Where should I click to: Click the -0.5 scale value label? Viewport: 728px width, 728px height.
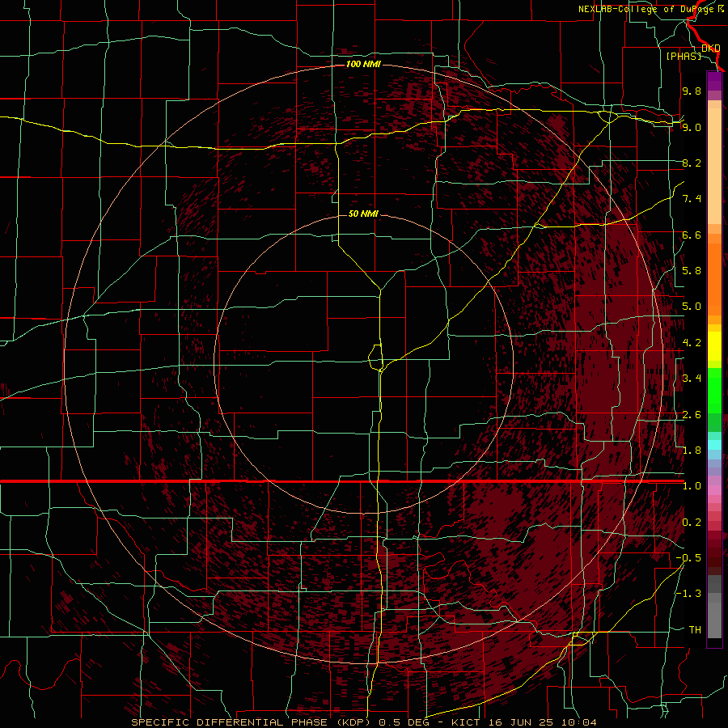[688, 558]
